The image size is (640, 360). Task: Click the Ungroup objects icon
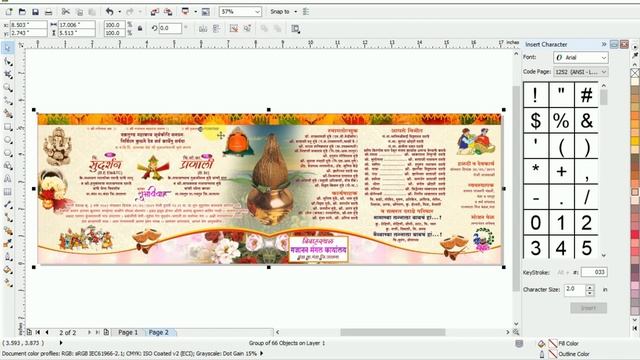coord(233,29)
